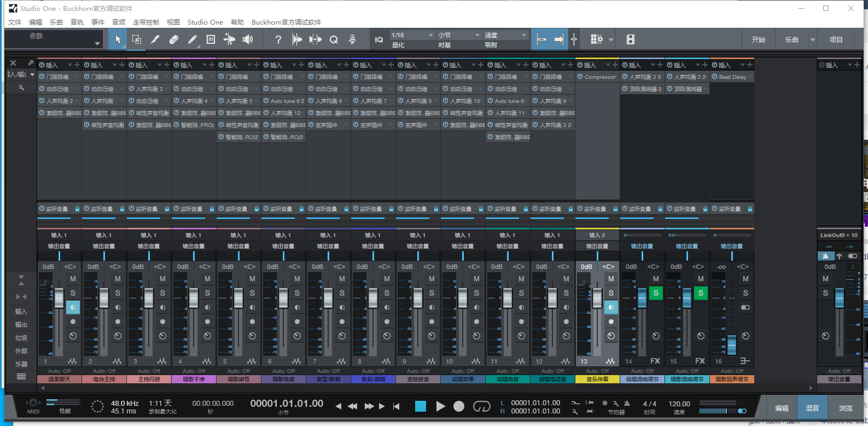Start playback with the Play button
This screenshot has width=868, height=426.
[x=440, y=406]
